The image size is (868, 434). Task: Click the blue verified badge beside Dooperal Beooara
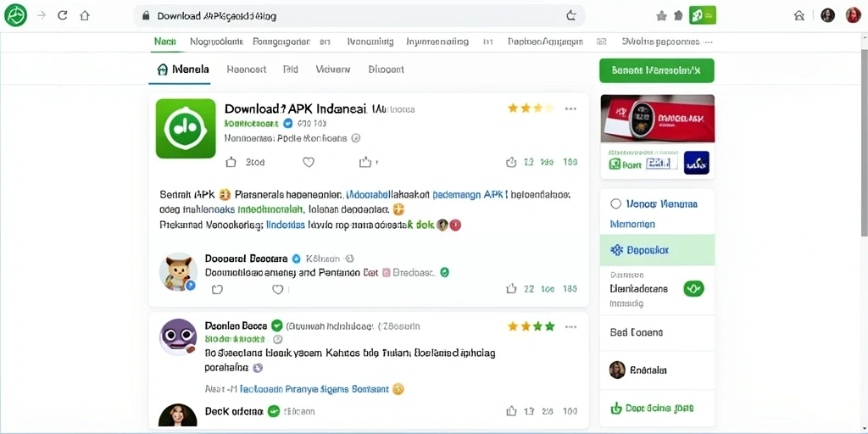click(x=296, y=259)
